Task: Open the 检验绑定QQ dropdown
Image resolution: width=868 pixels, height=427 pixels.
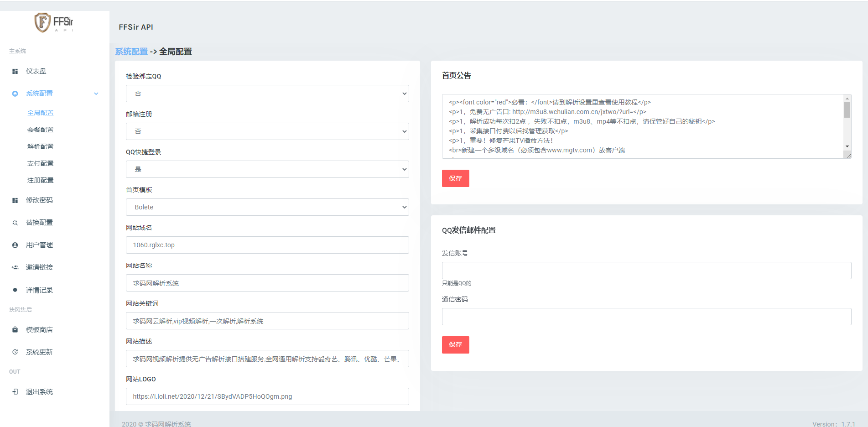Action: [267, 94]
